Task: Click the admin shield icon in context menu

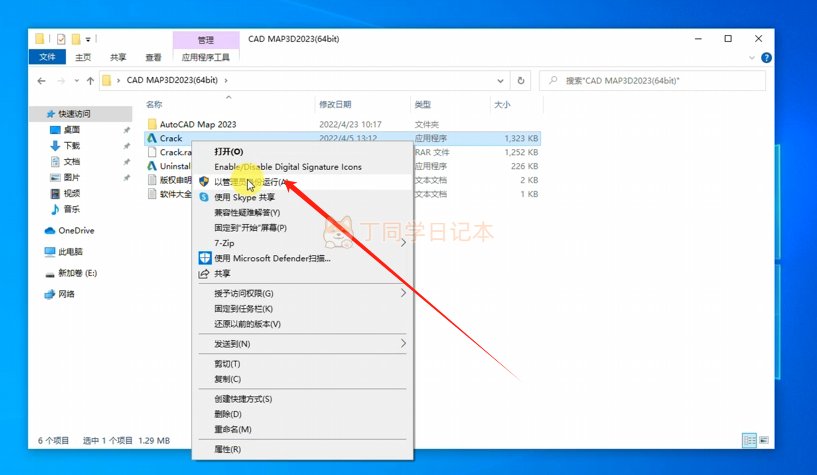Action: click(x=204, y=182)
